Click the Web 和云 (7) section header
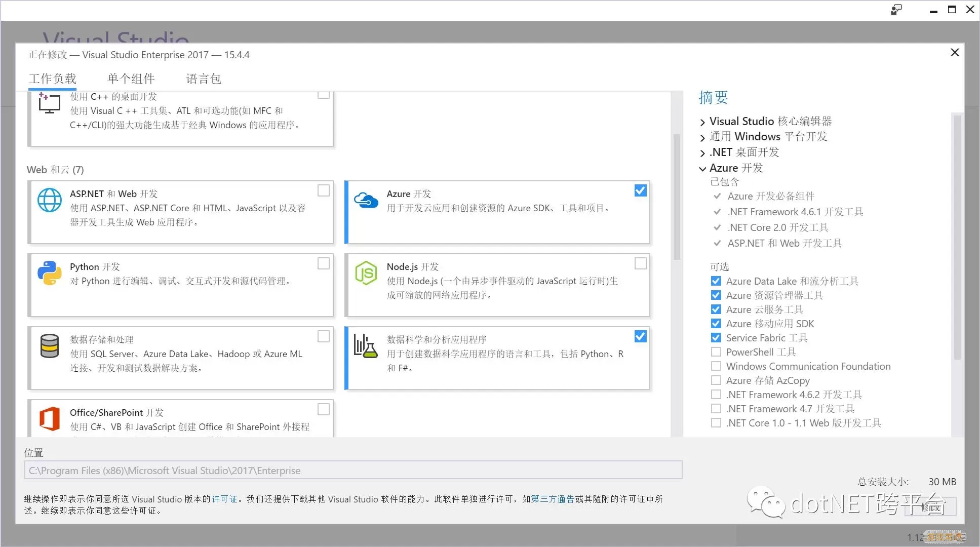 [x=55, y=170]
